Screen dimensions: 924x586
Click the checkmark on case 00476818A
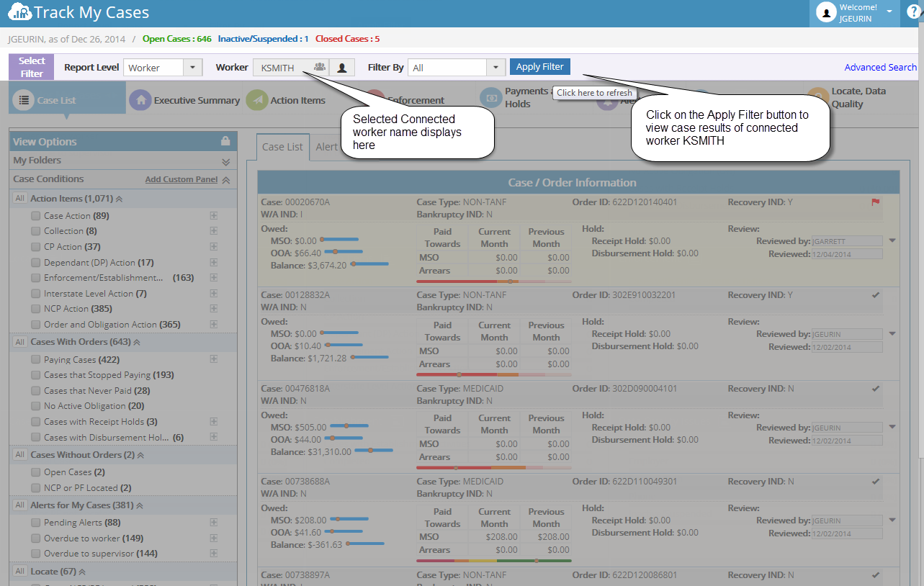tap(876, 389)
